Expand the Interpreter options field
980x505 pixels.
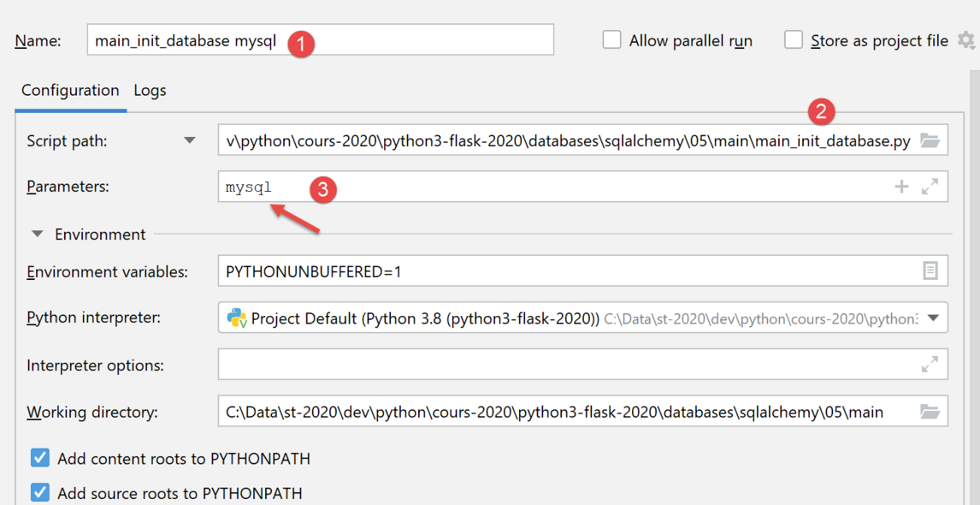click(x=930, y=365)
